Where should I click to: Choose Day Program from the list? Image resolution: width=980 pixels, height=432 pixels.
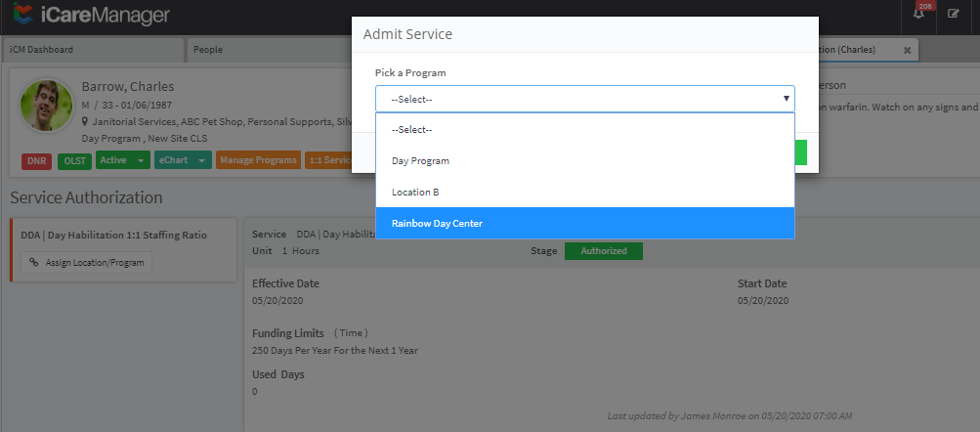[585, 160]
